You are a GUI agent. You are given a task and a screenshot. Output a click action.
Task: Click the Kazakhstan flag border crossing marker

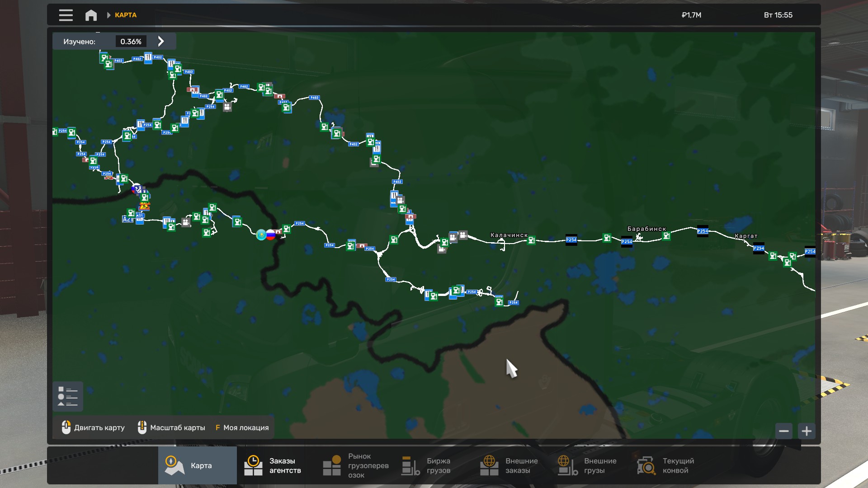(x=261, y=235)
